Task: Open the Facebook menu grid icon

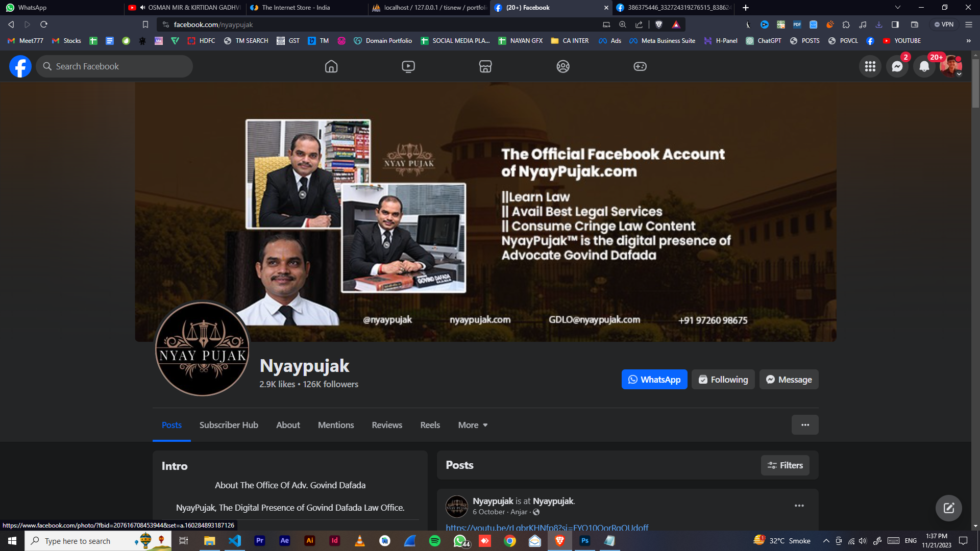Action: point(870,66)
